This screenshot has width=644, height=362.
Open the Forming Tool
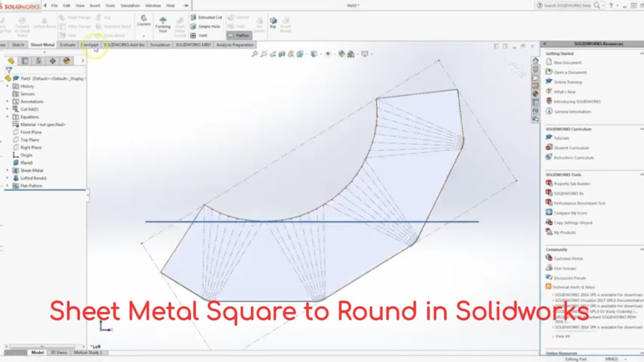163,25
